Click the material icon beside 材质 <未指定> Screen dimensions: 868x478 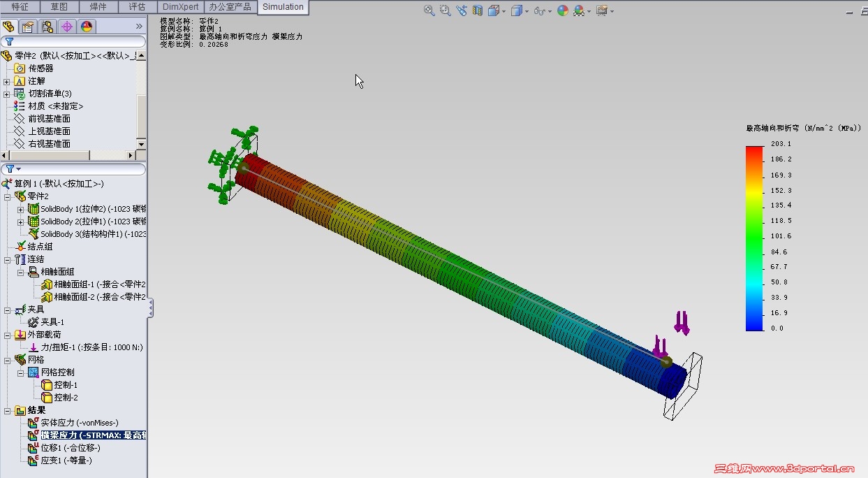pos(20,106)
